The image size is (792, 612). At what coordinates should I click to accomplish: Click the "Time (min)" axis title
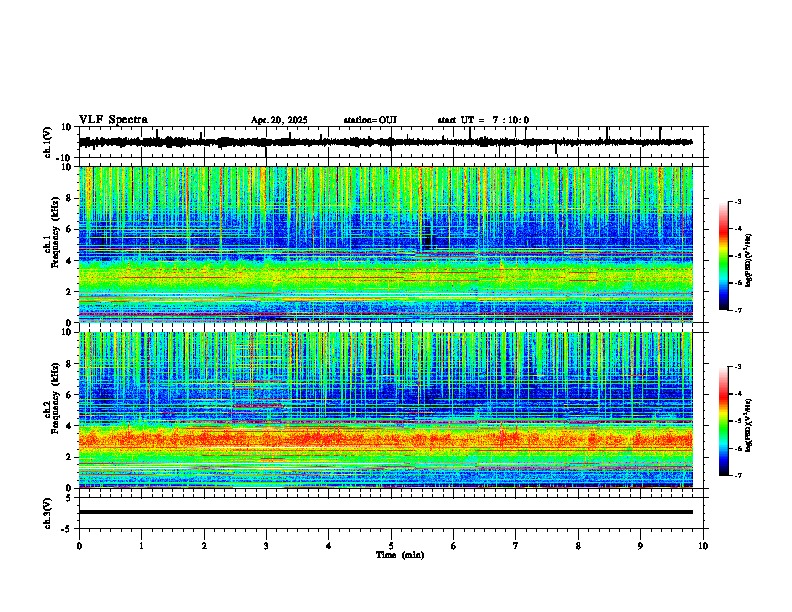pos(400,555)
